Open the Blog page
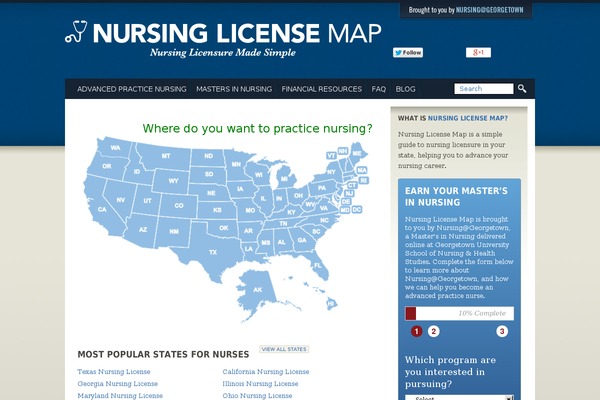The image size is (600, 400). 406,89
